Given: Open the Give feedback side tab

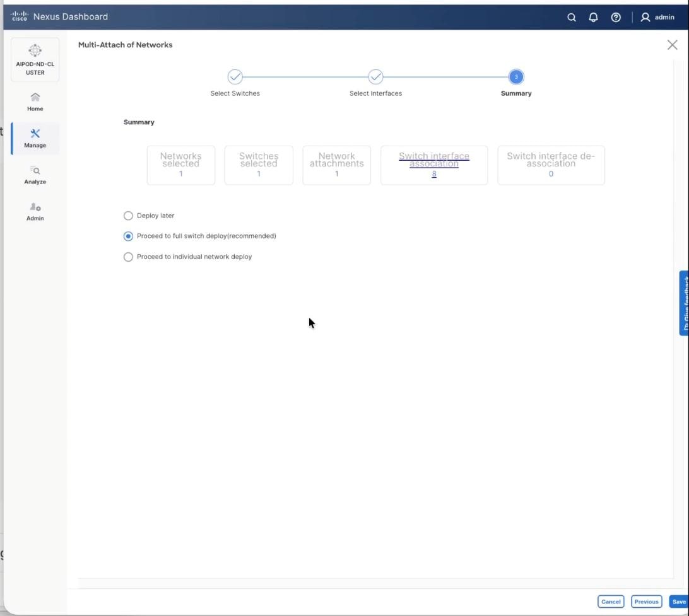Looking at the screenshot, I should [684, 303].
